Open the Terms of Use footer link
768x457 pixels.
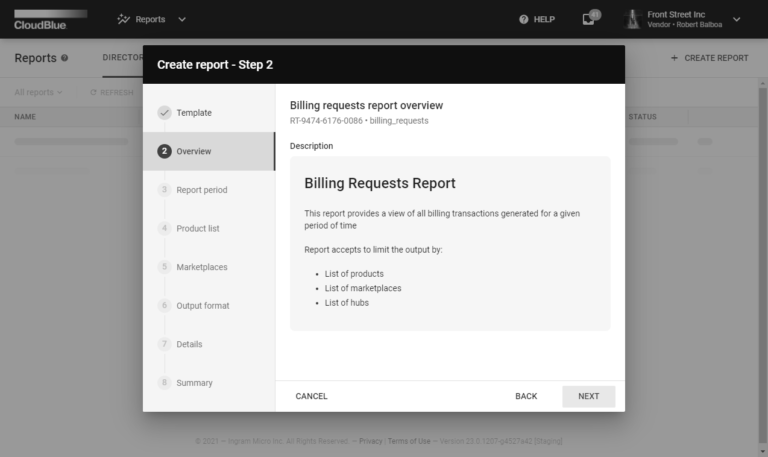click(409, 441)
